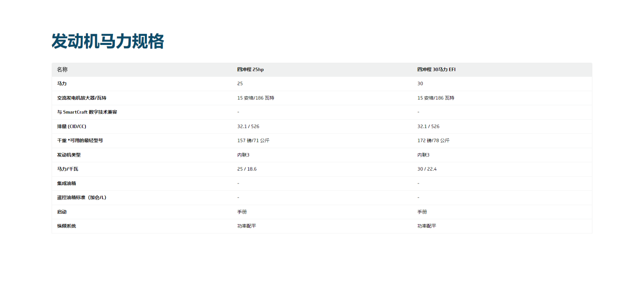Click the 马力 row label

(x=62, y=84)
